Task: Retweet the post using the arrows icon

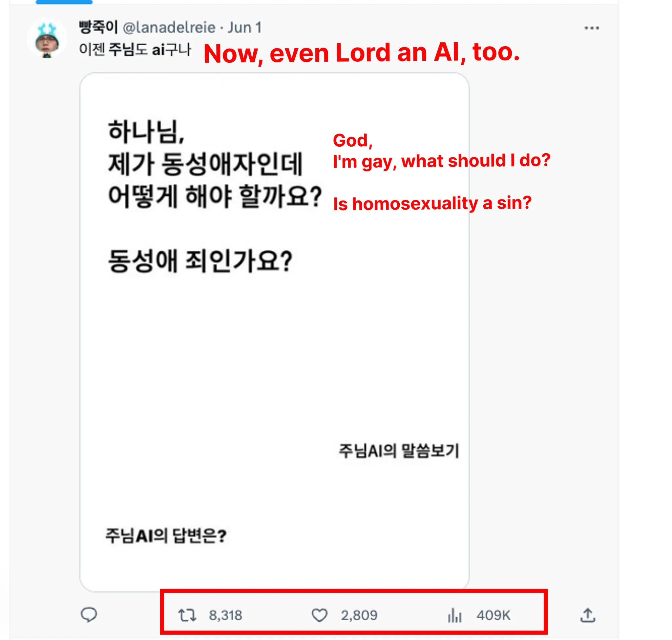Action: point(187,615)
